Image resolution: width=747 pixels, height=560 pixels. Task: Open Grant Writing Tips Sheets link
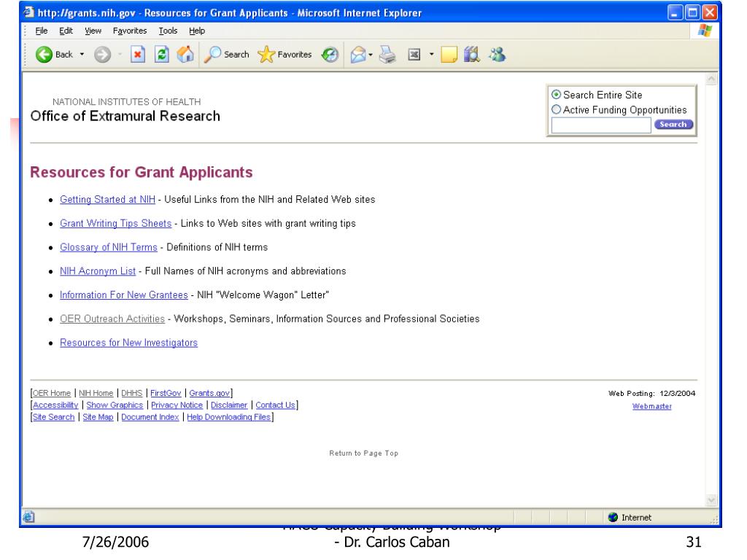(115, 223)
